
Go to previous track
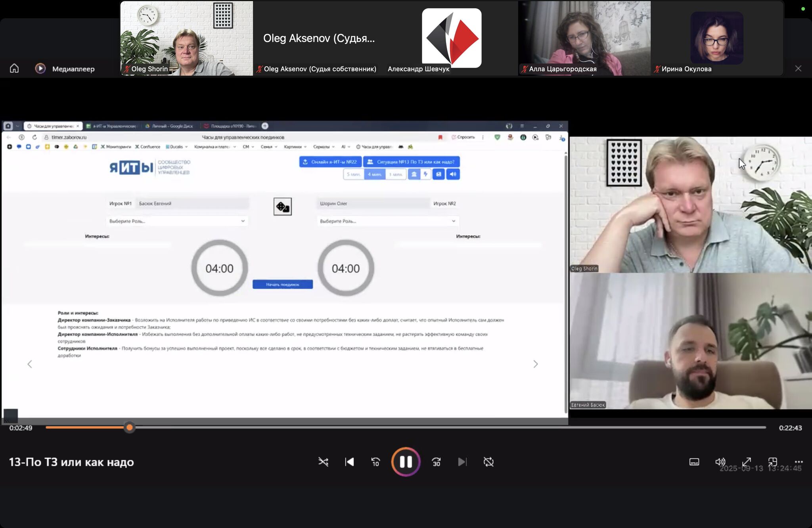[x=349, y=462]
